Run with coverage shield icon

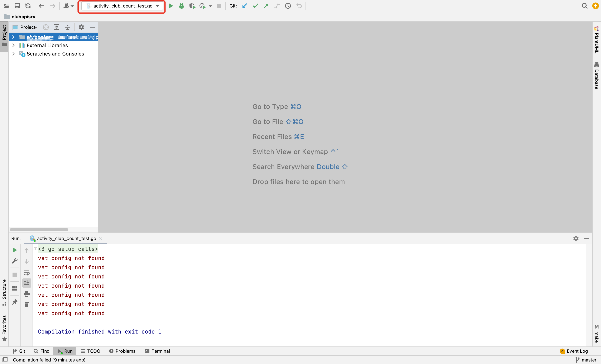(x=192, y=6)
